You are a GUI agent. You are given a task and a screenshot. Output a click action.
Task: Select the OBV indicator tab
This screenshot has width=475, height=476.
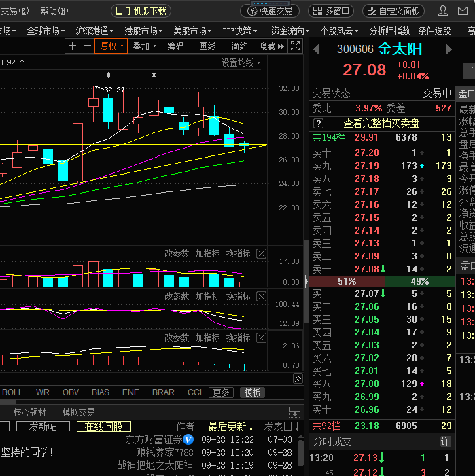coord(71,392)
